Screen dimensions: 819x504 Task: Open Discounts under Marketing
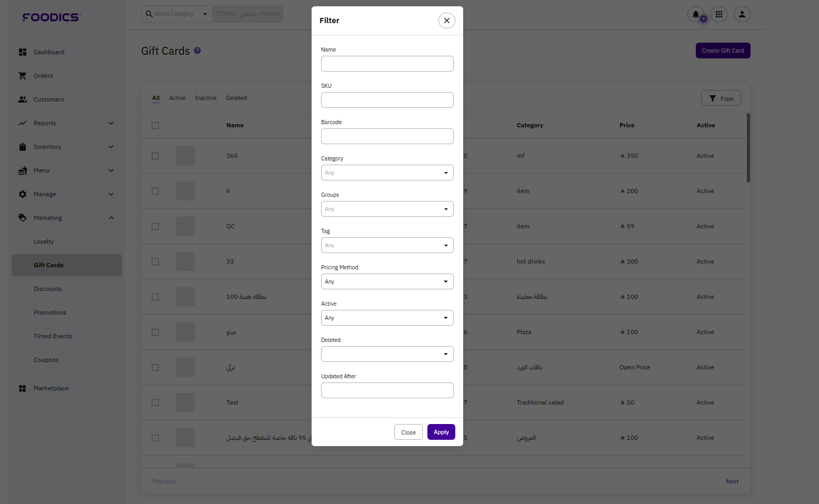[48, 289]
